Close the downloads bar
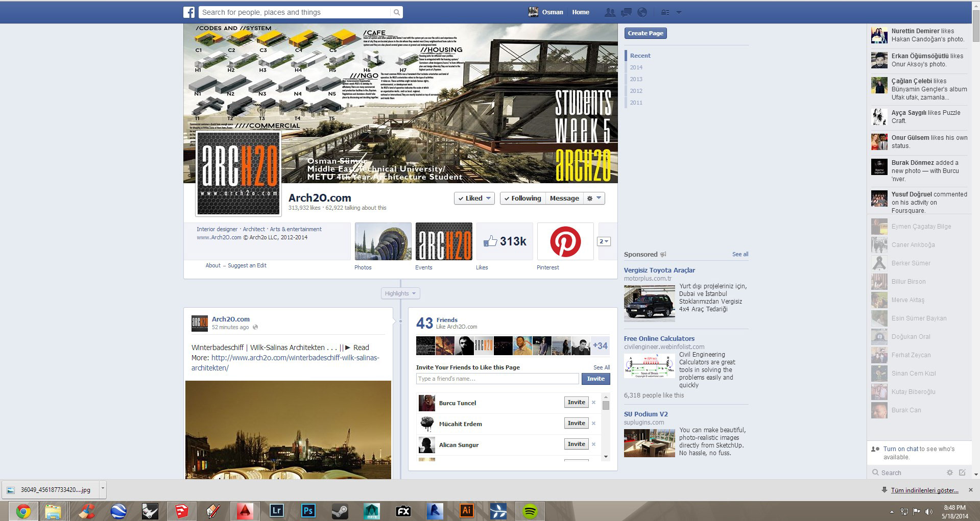 point(971,490)
